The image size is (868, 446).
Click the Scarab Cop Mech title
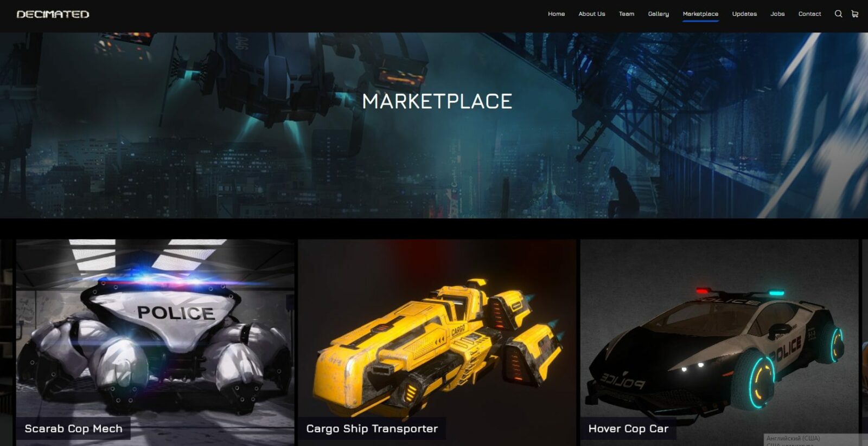point(73,429)
